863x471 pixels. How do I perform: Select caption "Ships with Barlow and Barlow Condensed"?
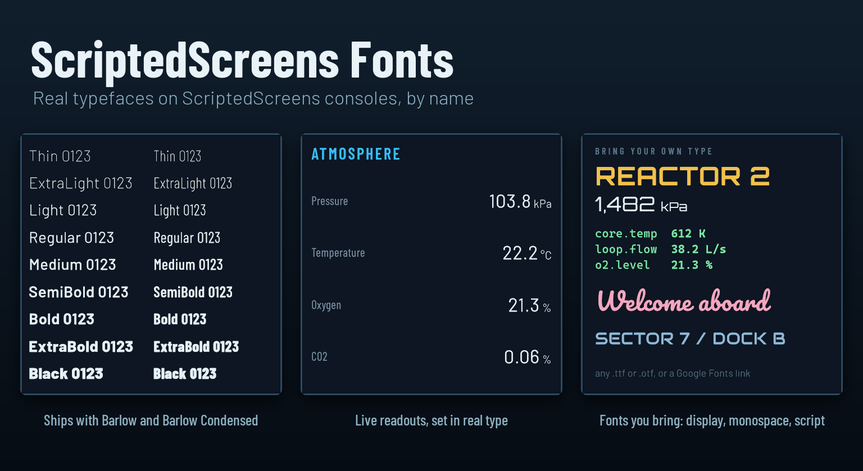pyautogui.click(x=151, y=421)
